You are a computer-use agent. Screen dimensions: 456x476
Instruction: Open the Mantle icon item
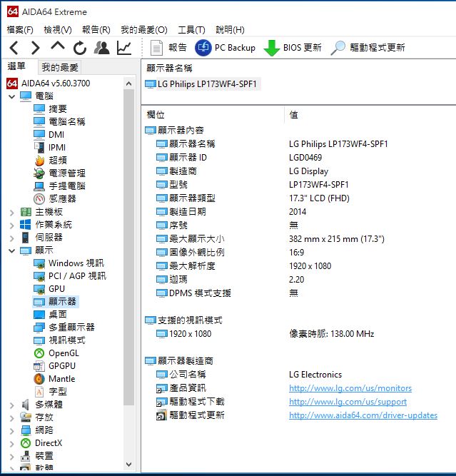tap(39, 379)
